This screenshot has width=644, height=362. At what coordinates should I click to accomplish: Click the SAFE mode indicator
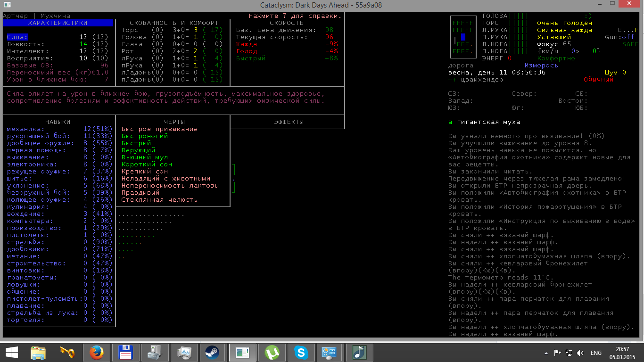tap(630, 44)
